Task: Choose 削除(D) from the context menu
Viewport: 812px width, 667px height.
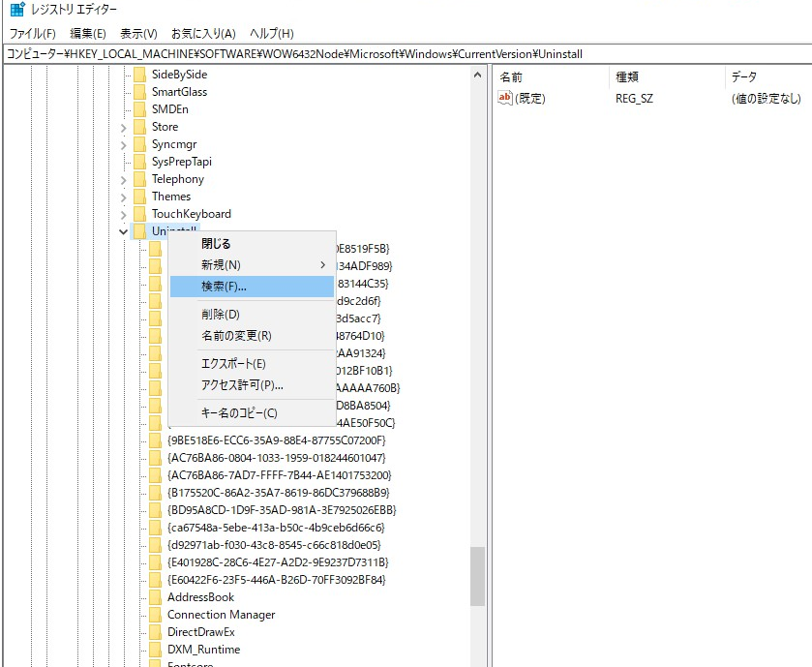Action: [x=253, y=315]
